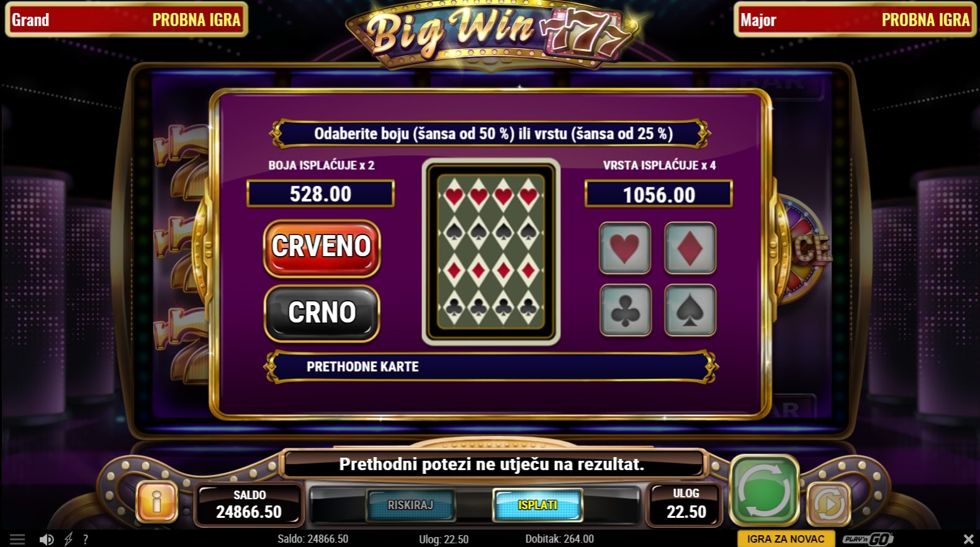Open the ULOG bet amount panel
This screenshot has width=980, height=547.
point(686,504)
